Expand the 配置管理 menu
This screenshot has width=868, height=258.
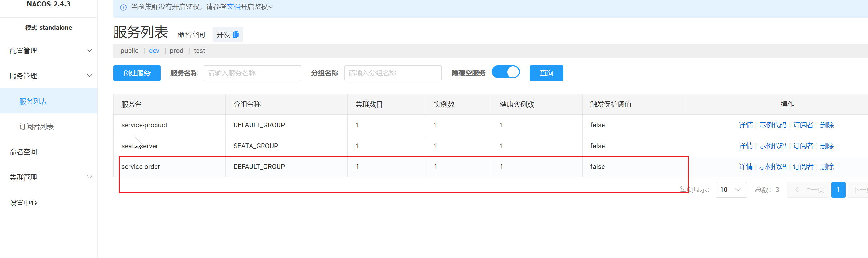49,50
